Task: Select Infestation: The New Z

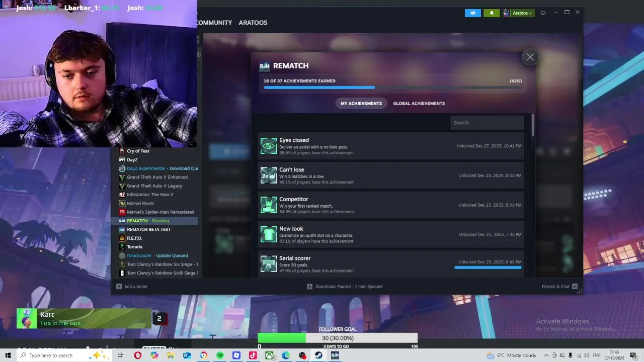Action: pyautogui.click(x=150, y=195)
